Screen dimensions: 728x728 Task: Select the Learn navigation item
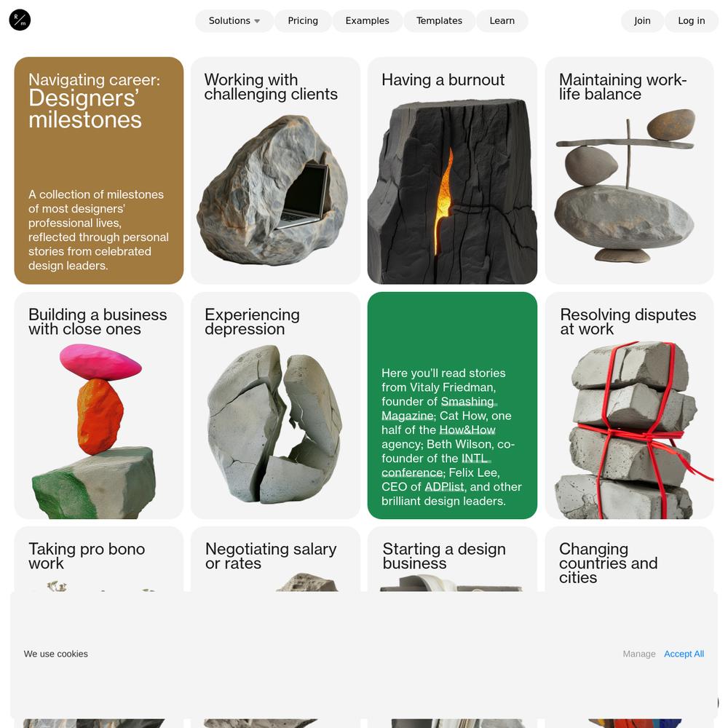(x=502, y=21)
